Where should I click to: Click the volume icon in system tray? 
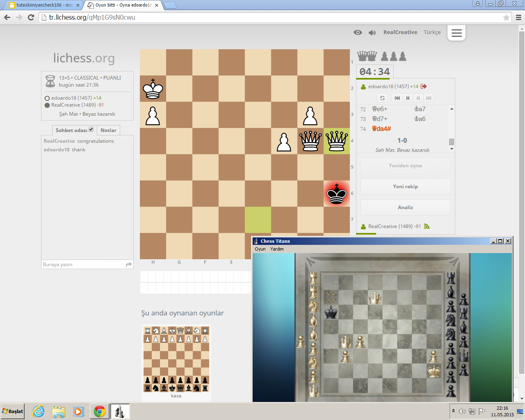462,411
